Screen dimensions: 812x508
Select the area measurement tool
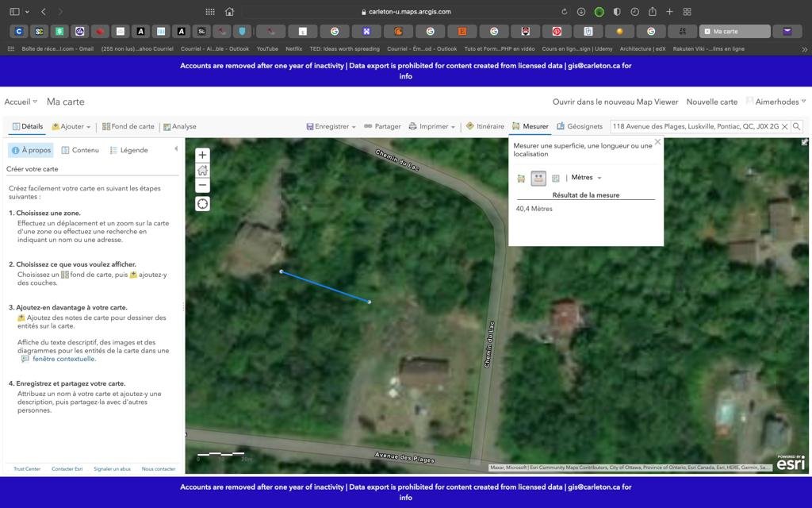(x=521, y=178)
